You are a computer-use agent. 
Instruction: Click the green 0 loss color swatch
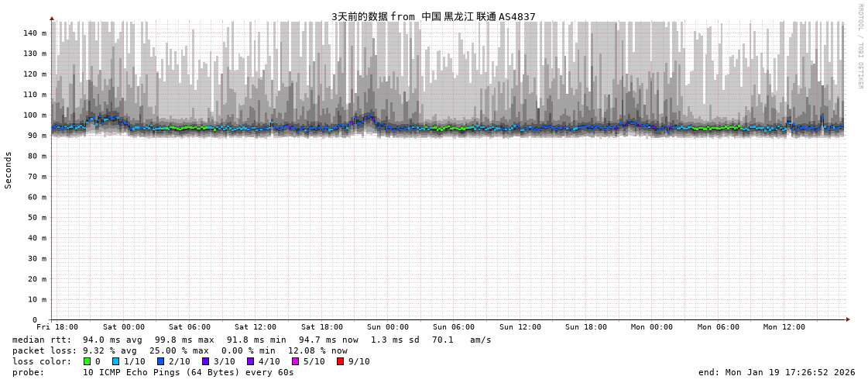(87, 361)
